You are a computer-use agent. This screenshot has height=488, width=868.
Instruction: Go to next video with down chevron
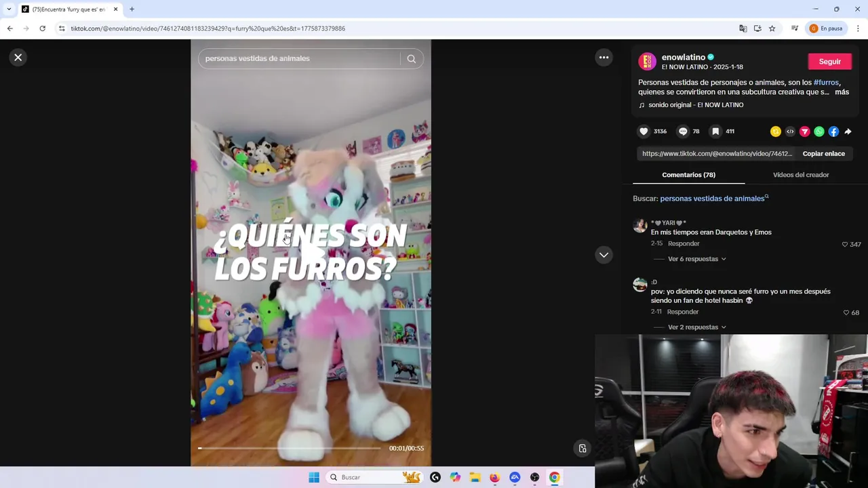pyautogui.click(x=604, y=255)
